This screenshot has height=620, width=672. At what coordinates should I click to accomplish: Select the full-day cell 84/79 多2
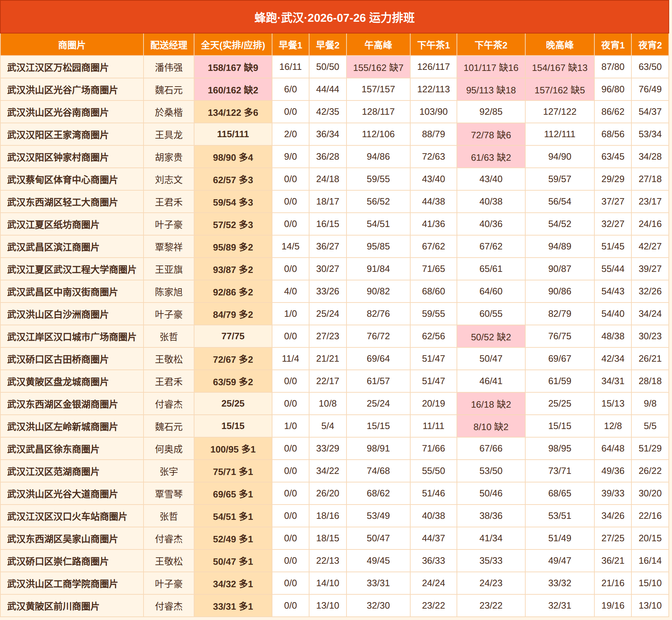233,314
